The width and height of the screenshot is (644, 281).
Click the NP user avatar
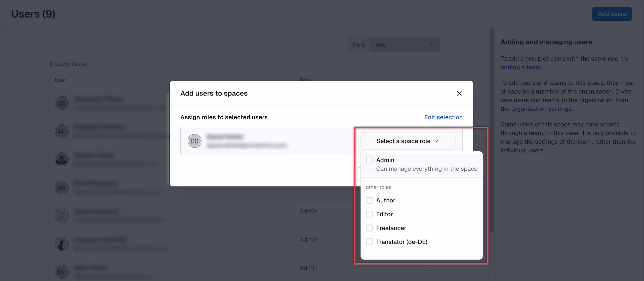(62, 272)
